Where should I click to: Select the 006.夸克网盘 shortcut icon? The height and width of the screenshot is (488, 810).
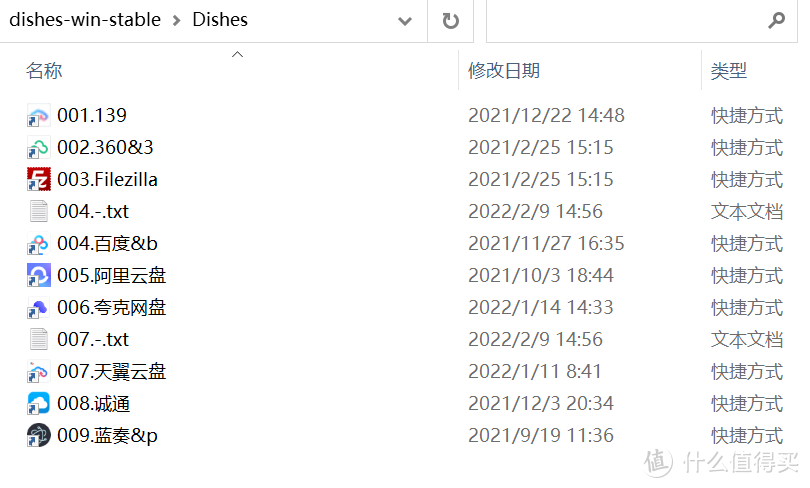38,308
